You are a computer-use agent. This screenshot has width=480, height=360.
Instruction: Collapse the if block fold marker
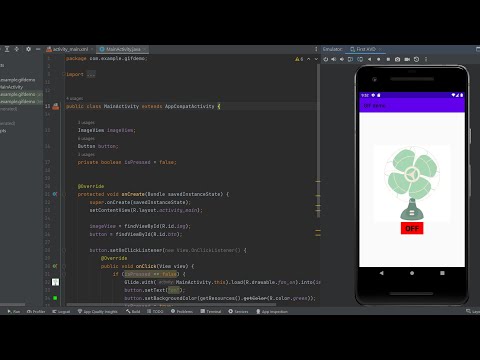tap(64, 274)
